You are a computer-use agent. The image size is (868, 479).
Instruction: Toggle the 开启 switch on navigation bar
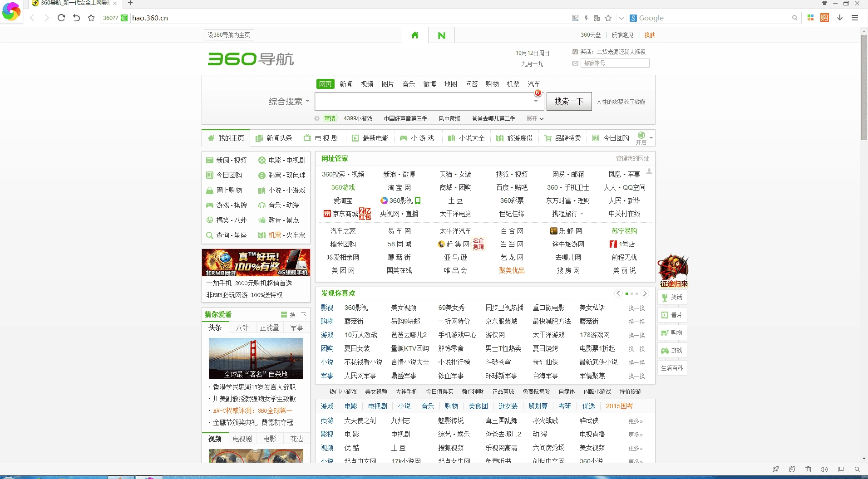click(x=641, y=137)
